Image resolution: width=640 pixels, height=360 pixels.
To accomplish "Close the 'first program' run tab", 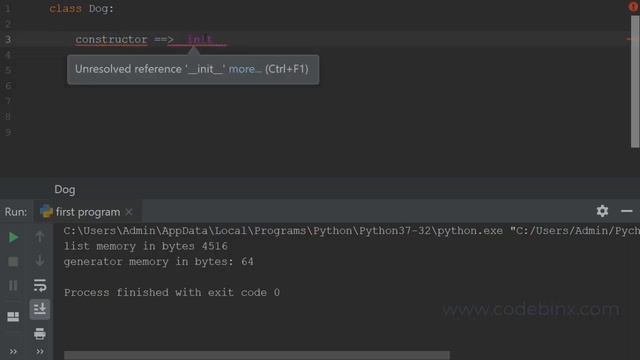I will tap(129, 212).
